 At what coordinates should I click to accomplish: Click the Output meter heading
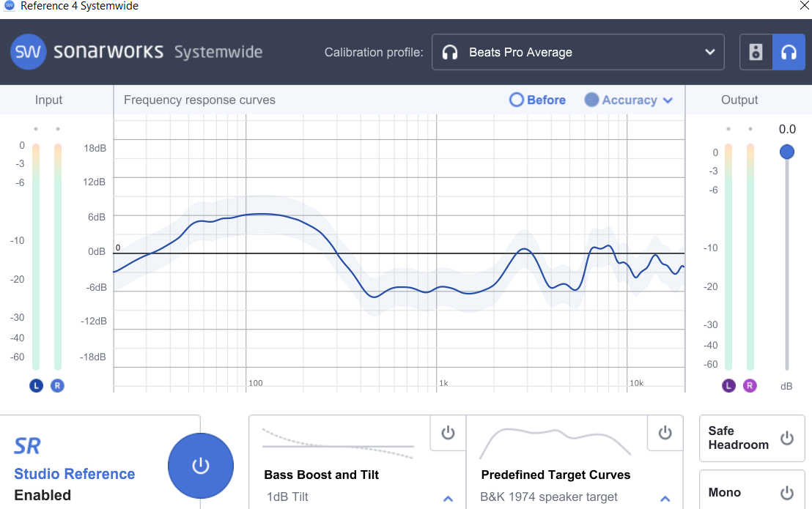[739, 100]
